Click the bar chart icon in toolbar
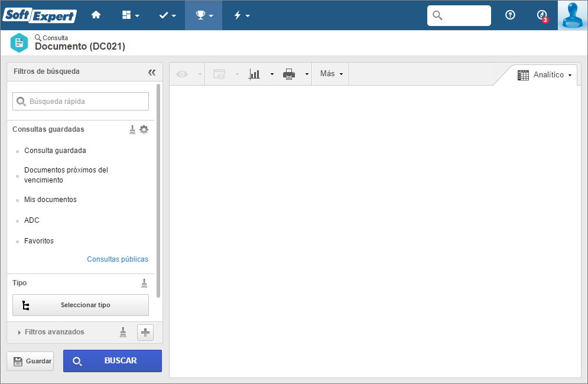The width and height of the screenshot is (588, 384). [x=255, y=74]
